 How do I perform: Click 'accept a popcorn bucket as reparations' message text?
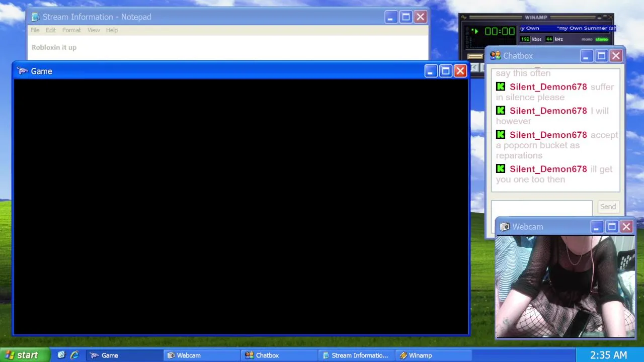coord(556,145)
